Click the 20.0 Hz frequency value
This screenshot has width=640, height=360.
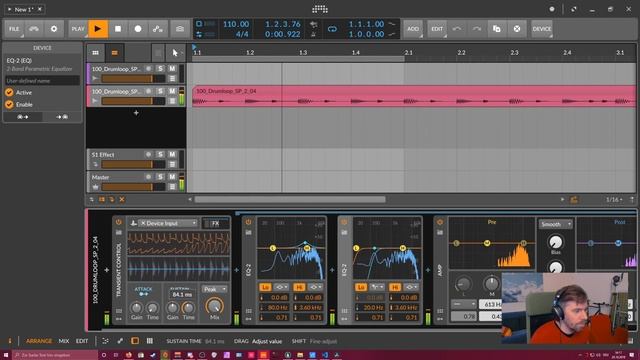click(371, 307)
